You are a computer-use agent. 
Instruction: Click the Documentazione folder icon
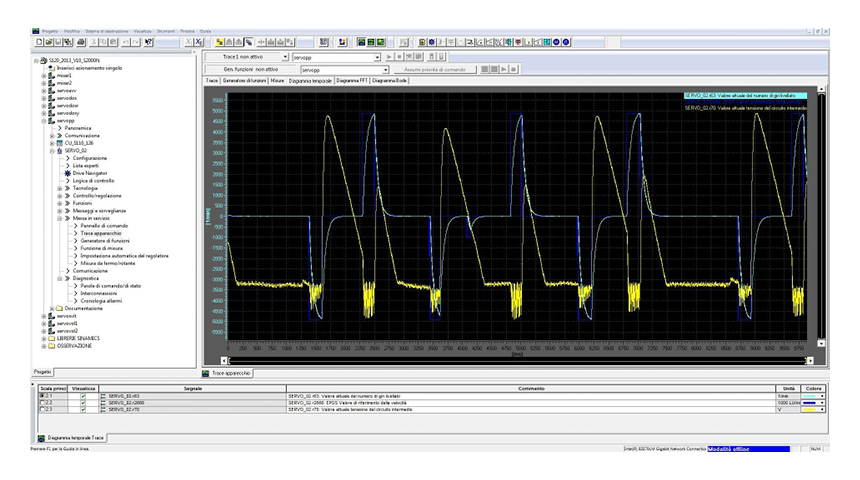pyautogui.click(x=59, y=309)
